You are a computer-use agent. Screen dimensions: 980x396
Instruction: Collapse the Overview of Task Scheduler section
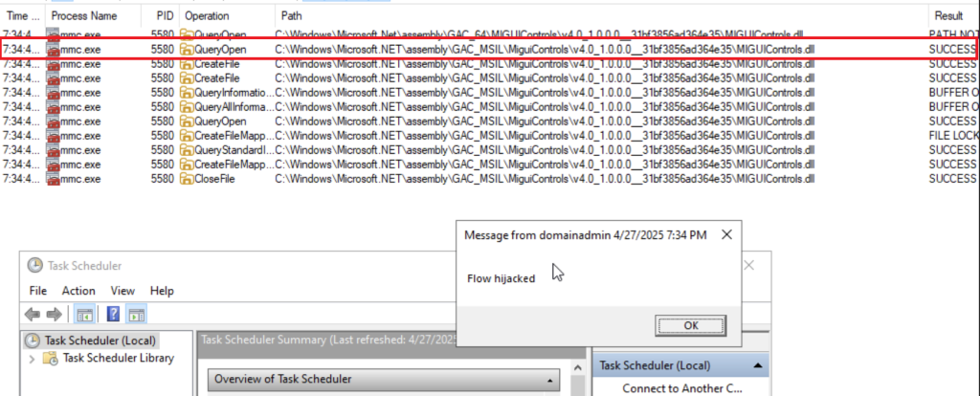(x=550, y=379)
